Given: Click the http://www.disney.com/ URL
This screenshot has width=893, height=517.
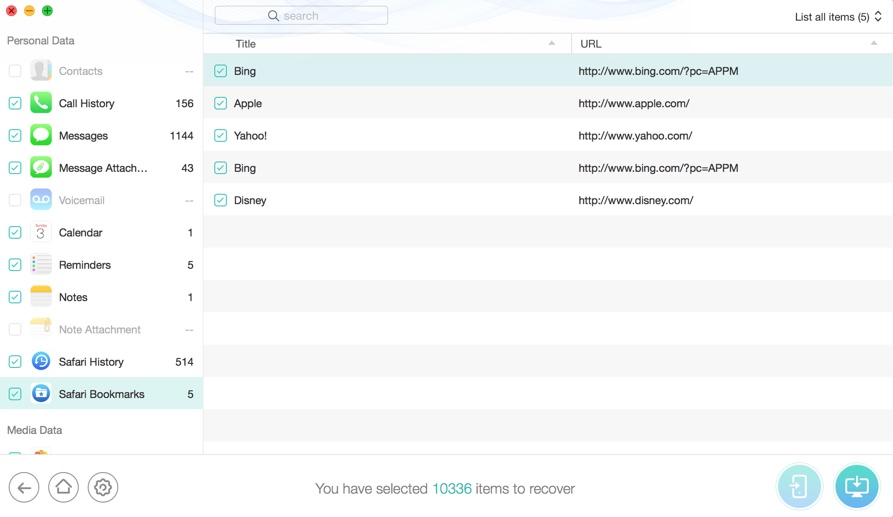Looking at the screenshot, I should pos(636,200).
